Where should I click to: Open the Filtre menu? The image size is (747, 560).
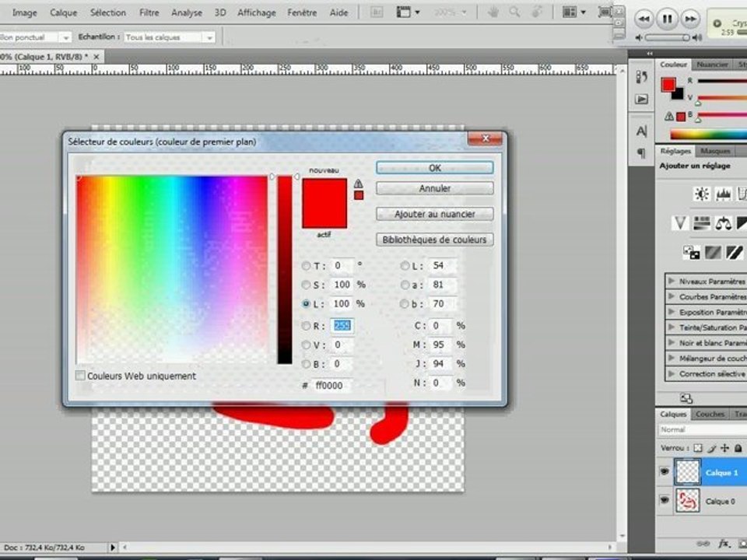[x=149, y=13]
